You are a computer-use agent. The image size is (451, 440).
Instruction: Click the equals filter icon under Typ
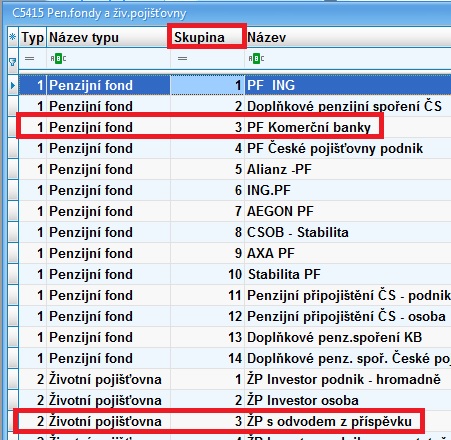tap(30, 59)
